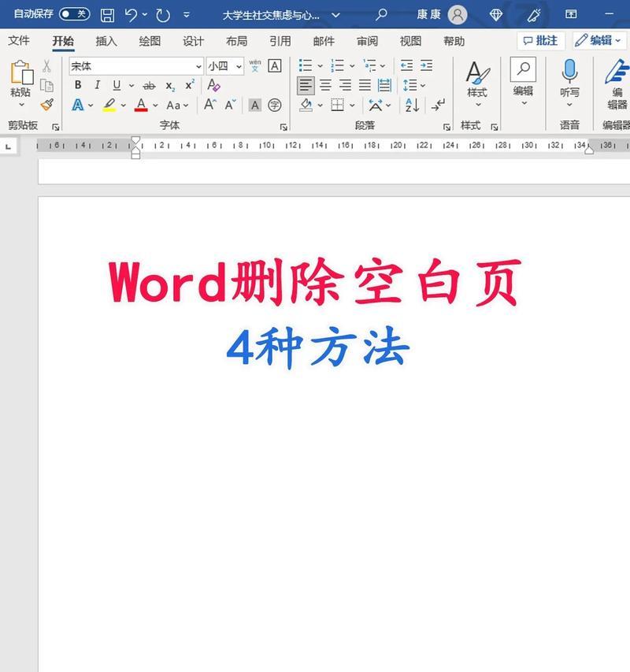Screen dimensions: 630x672
Task: Open the font name dropdown
Action: 199,65
